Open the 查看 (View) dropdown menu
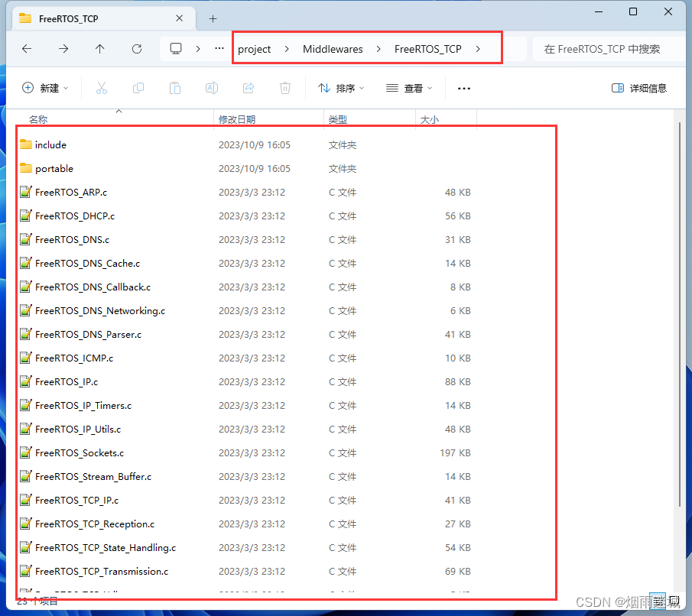The image size is (692, 616). (x=409, y=88)
